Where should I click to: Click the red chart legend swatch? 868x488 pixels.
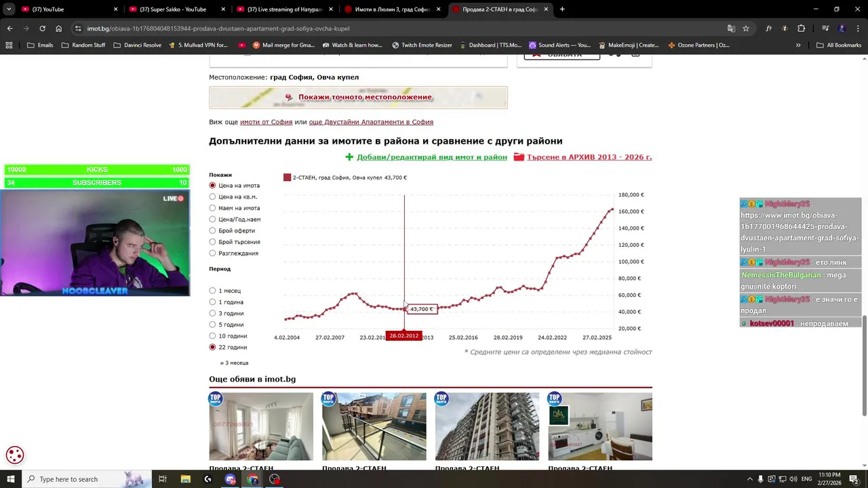click(288, 178)
